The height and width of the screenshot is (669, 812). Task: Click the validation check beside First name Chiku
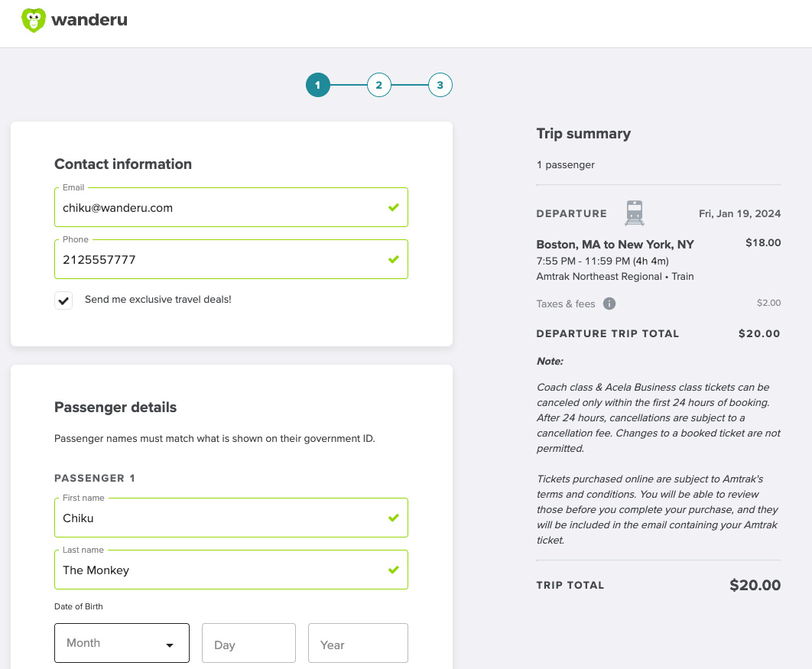pos(393,518)
